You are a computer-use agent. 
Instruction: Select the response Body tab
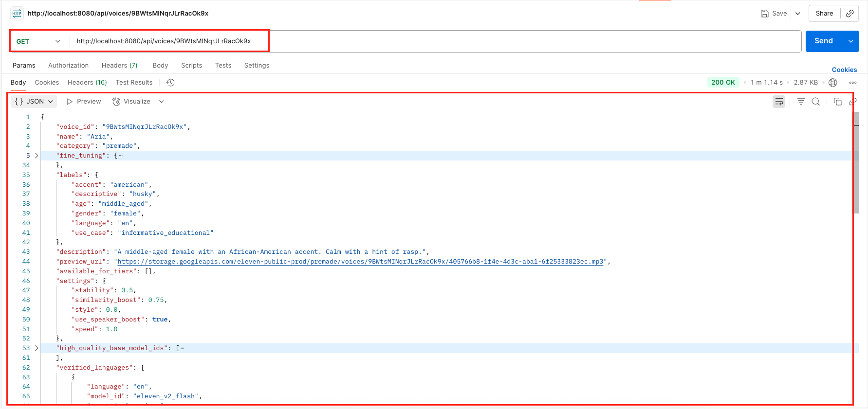(18, 82)
